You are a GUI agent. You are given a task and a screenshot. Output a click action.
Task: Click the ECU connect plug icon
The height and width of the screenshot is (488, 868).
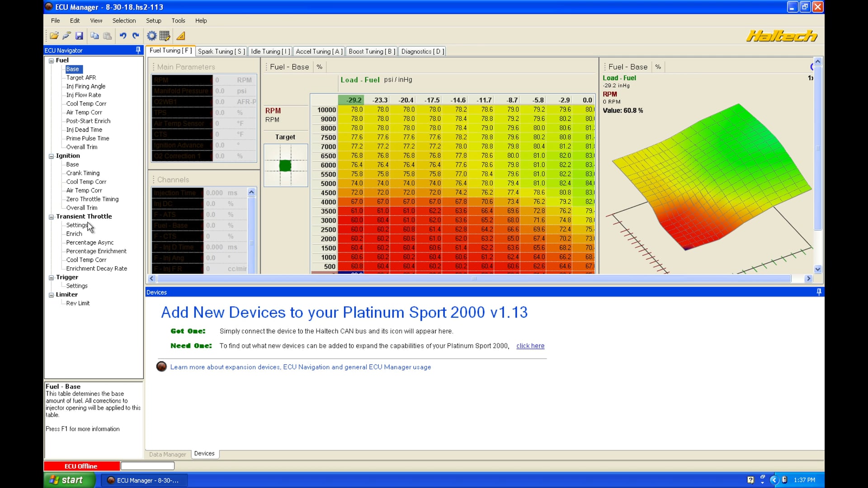66,36
